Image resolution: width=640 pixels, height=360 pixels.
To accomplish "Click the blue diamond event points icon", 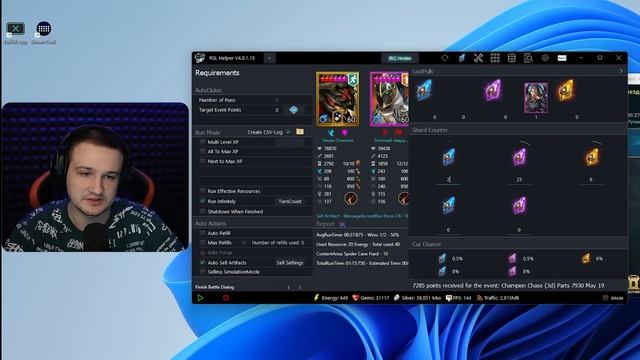I will point(293,110).
